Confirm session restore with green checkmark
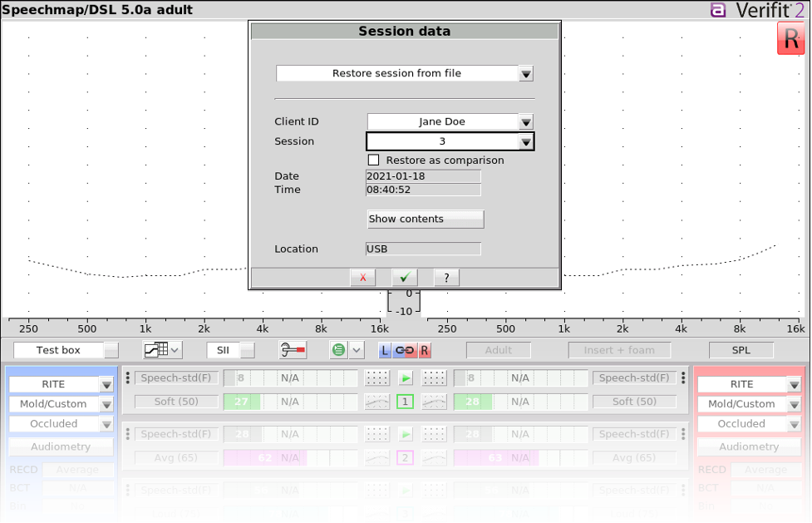Screen dimensions: 812x523 (405, 278)
